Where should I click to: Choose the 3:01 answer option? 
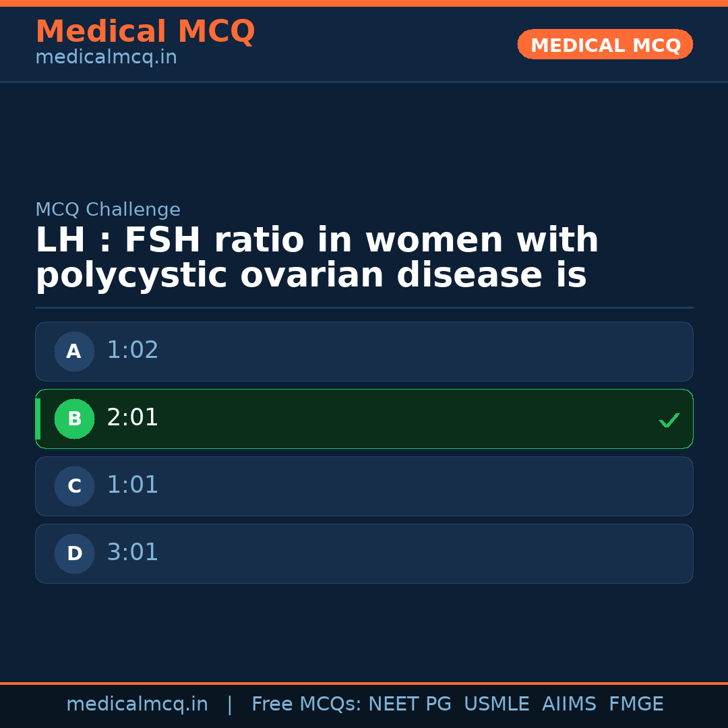pos(364,553)
